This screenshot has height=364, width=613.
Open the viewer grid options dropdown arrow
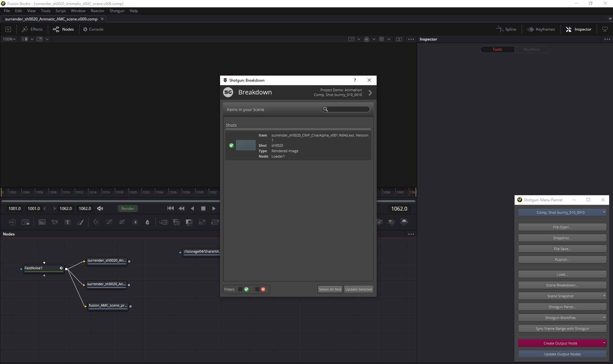389,39
